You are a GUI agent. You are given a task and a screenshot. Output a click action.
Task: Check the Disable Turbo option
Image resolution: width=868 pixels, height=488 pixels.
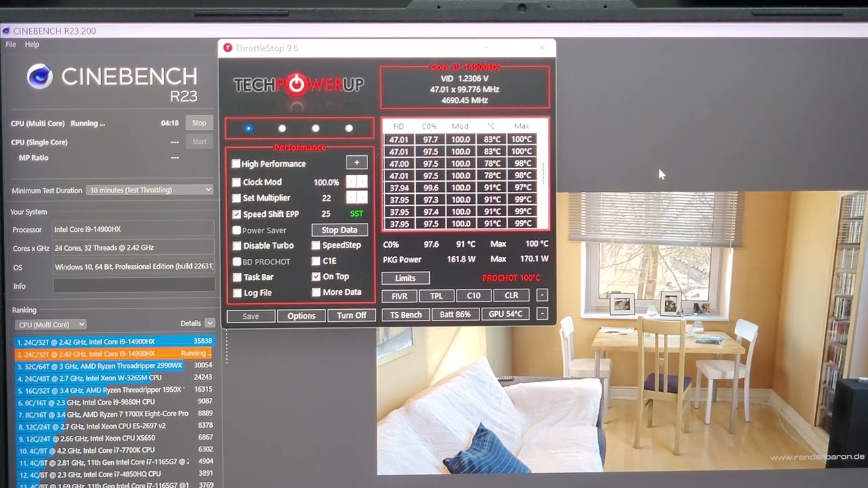[237, 246]
